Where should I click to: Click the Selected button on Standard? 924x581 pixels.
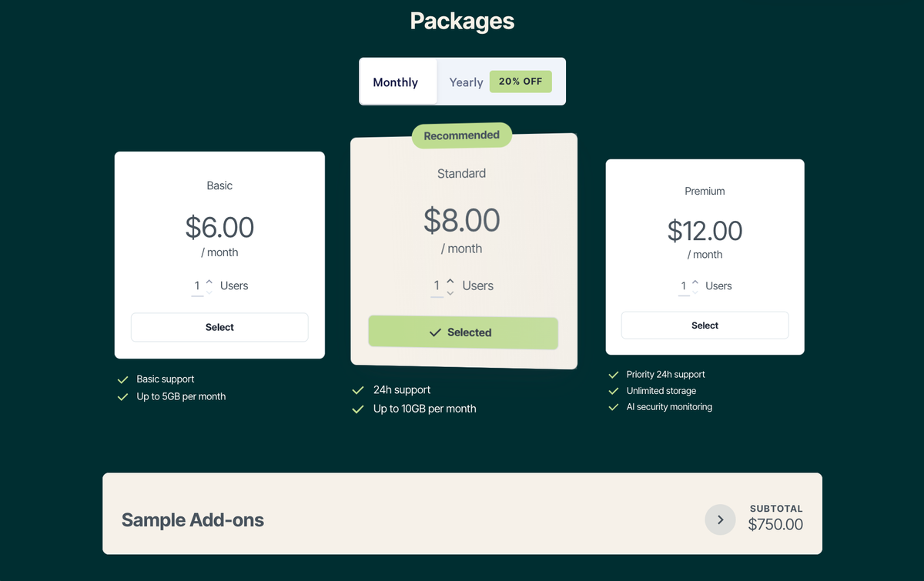tap(463, 332)
